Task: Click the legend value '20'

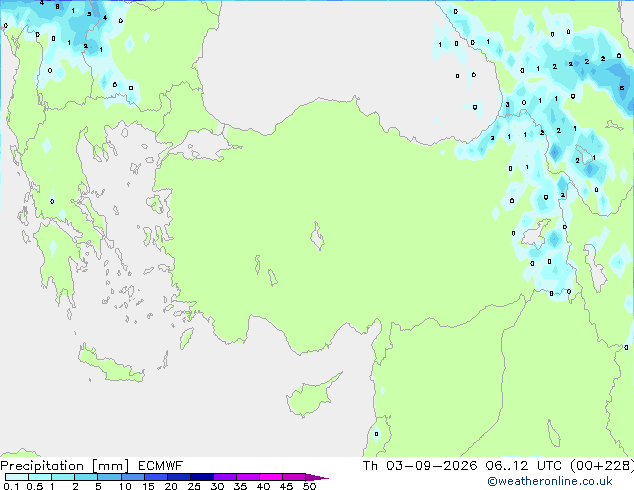Action: coord(171,486)
